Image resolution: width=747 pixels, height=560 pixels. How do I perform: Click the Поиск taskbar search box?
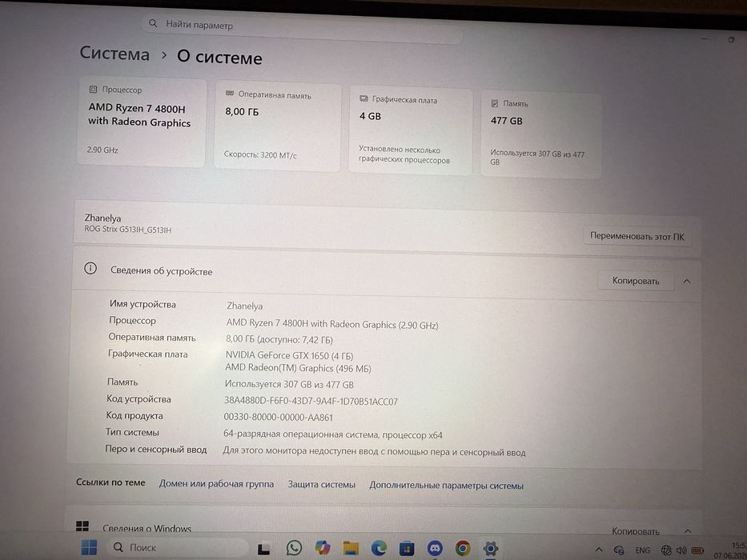click(177, 548)
